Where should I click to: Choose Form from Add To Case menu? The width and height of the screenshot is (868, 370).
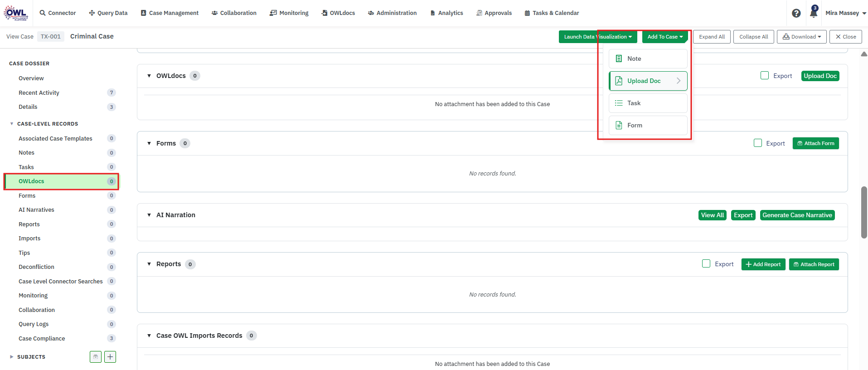(x=648, y=125)
